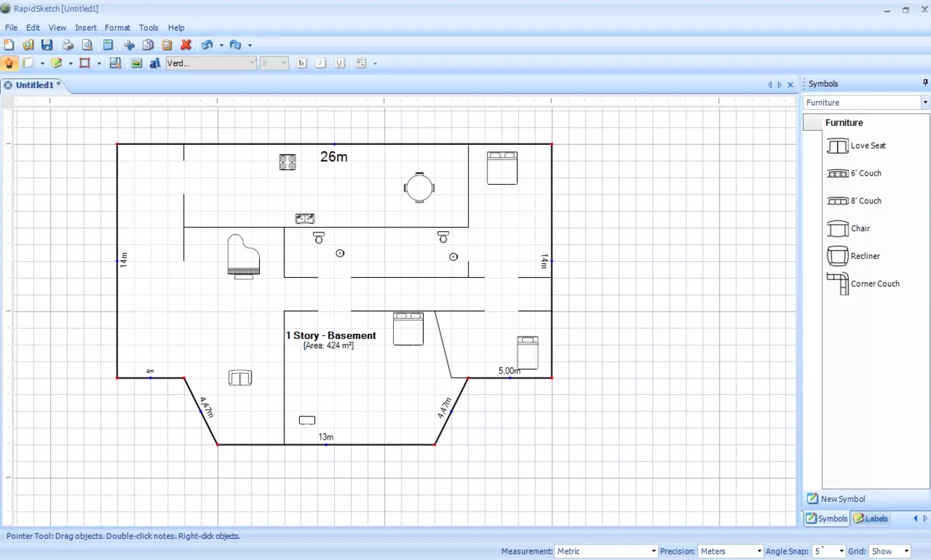Screen dimensions: 931x560
Task: Select the Chair symbol
Action: coord(848,228)
